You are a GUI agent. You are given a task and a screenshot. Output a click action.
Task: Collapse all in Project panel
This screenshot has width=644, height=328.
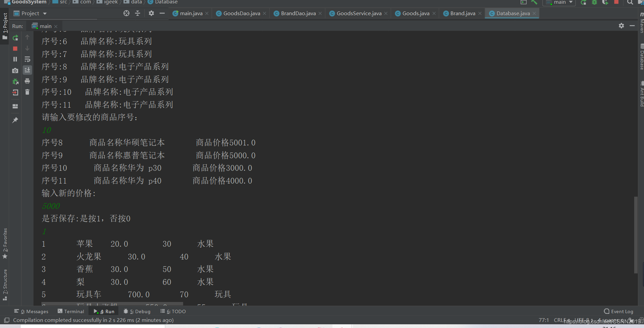(138, 13)
